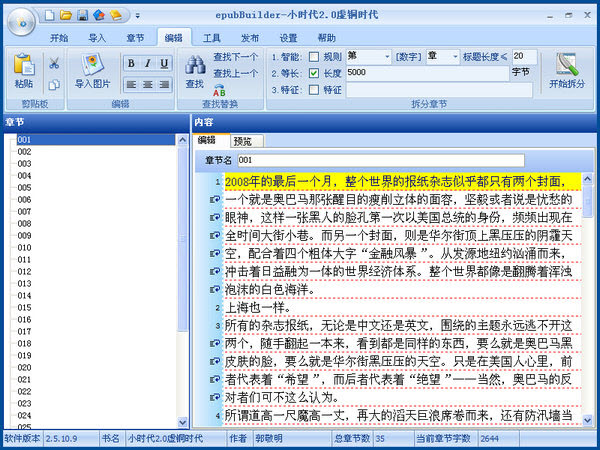Viewport: 600px width, 450px height.
Task: Open the 章节 ribbon tab
Action: coord(135,38)
